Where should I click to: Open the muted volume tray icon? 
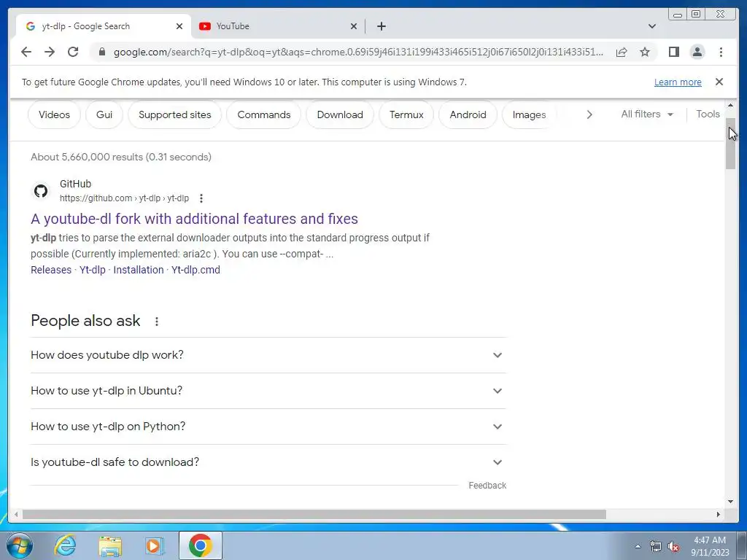coord(673,546)
